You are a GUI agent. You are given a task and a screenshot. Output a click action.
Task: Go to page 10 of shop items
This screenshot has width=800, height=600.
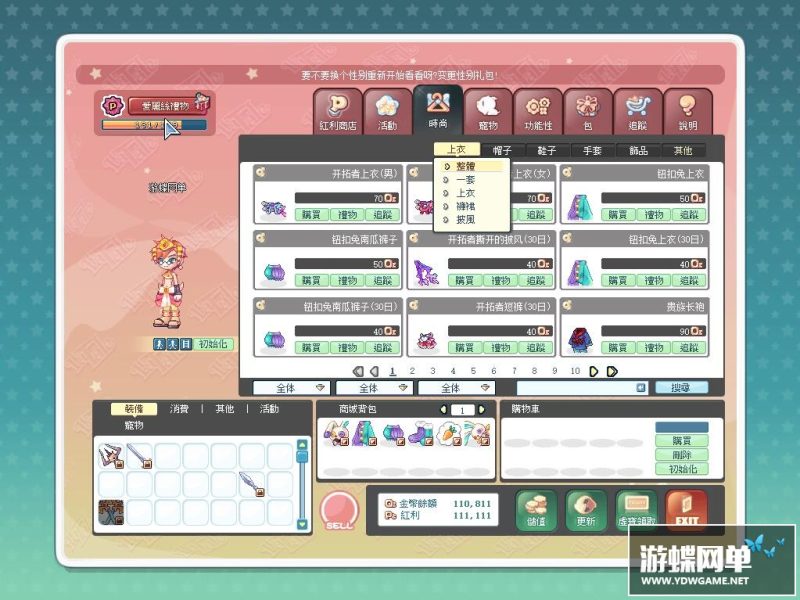[x=575, y=371]
